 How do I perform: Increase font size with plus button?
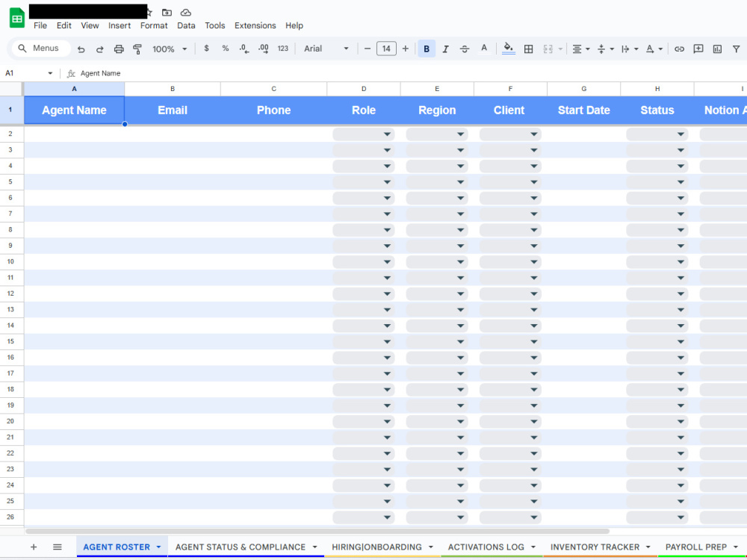[x=406, y=49]
